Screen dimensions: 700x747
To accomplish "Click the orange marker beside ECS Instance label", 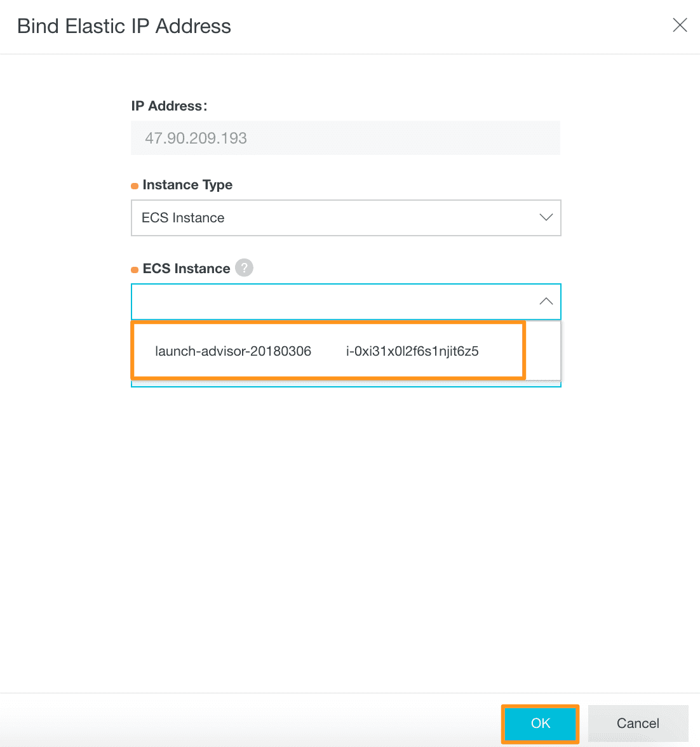I will 135,270.
